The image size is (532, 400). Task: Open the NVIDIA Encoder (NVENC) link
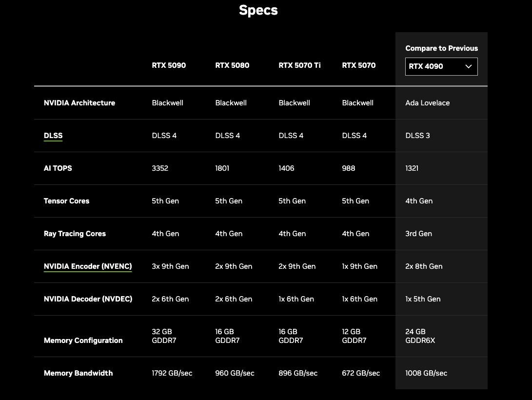(88, 266)
